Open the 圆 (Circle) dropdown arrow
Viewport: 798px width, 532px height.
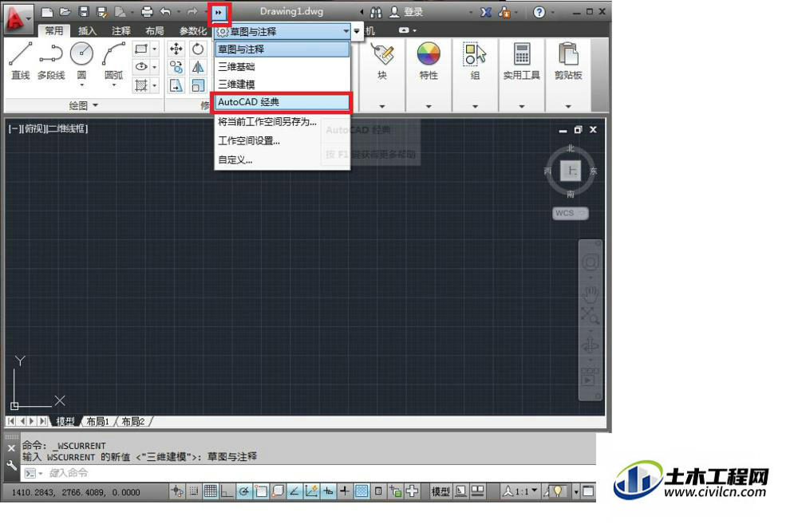tap(81, 85)
